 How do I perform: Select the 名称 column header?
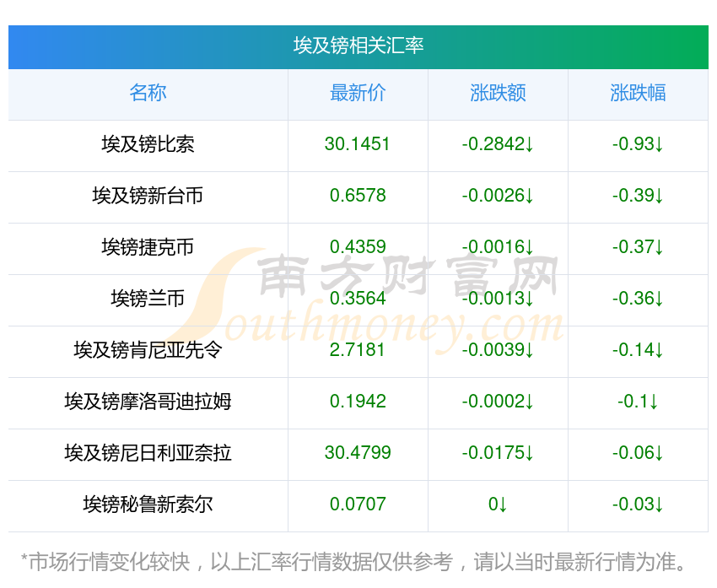148,93
